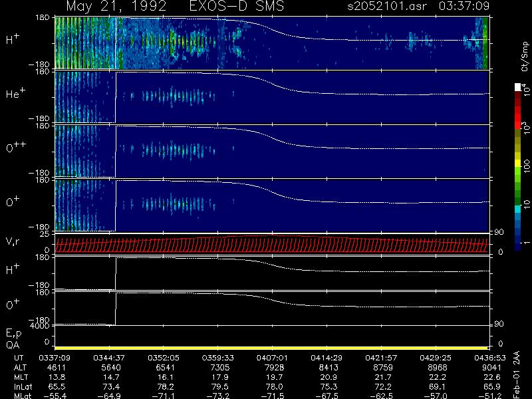
Task: Click the date title 'May 21, 1992'
Action: pos(116,7)
